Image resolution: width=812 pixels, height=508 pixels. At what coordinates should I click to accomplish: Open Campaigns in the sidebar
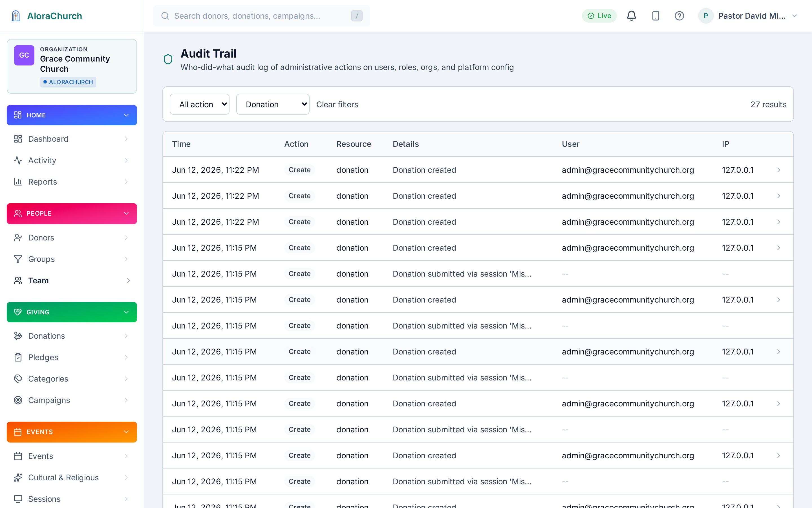pos(72,400)
